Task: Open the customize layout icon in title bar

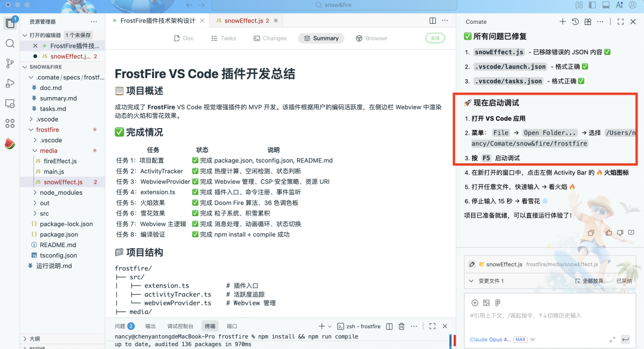Action: coord(579,5)
